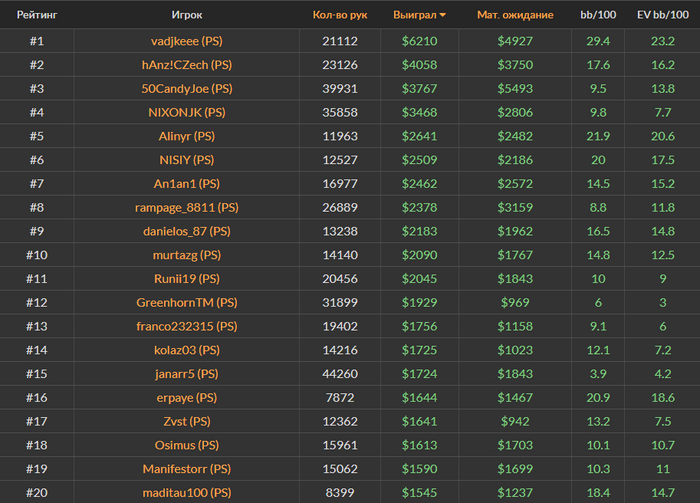Open NIXONJK (PS) player stats

click(x=186, y=112)
